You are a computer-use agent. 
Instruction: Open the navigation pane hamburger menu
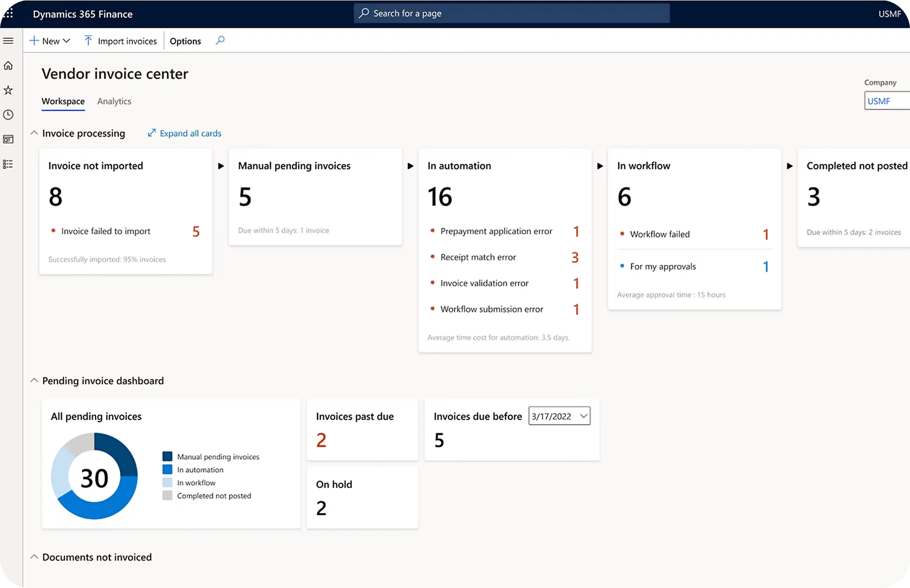(8, 40)
